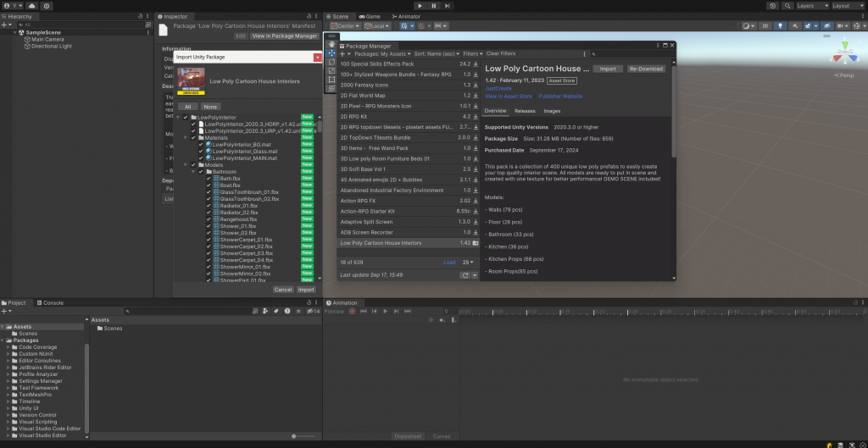The width and height of the screenshot is (868, 448).
Task: Refresh the Package Manager list
Action: pyautogui.click(x=465, y=275)
